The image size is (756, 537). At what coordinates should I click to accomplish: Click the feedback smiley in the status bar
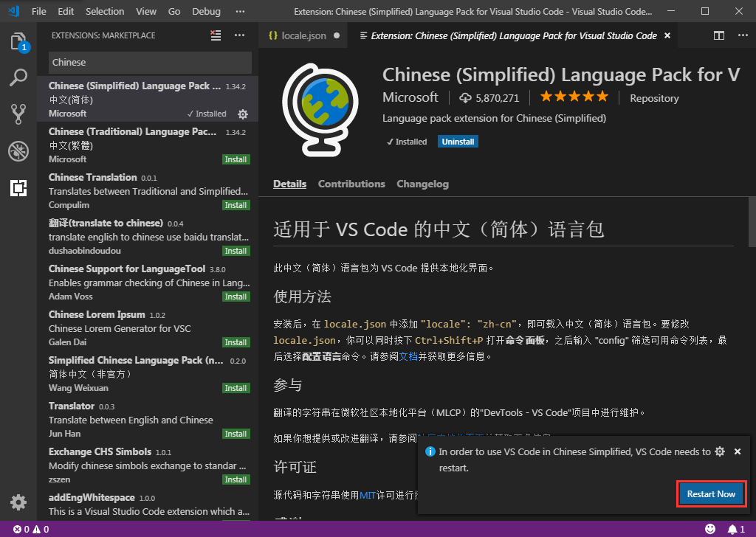tap(710, 529)
